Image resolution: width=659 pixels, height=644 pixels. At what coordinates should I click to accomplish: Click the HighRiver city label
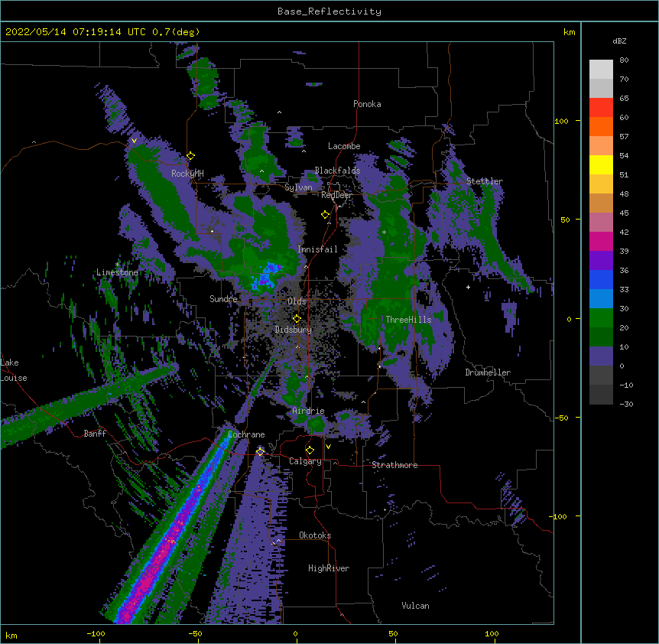329,568
